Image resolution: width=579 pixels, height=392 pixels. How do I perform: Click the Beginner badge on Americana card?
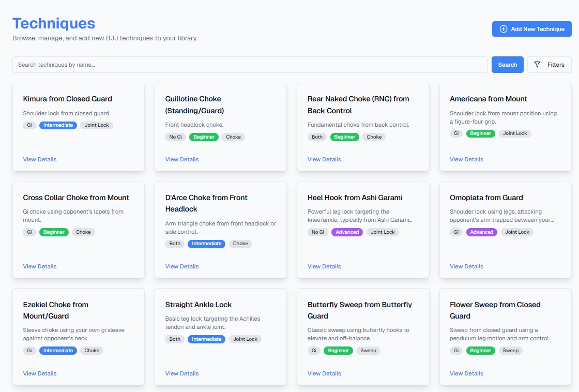480,133
